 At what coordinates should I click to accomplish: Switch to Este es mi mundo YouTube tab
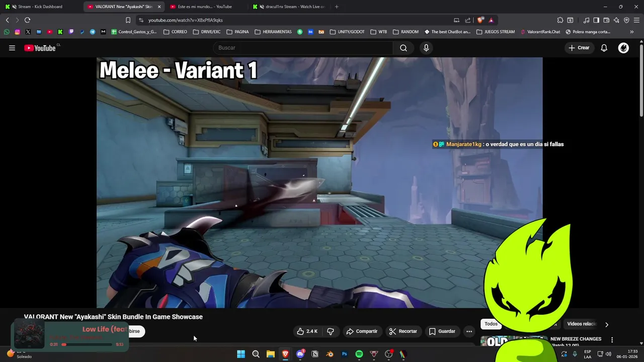[x=205, y=7]
